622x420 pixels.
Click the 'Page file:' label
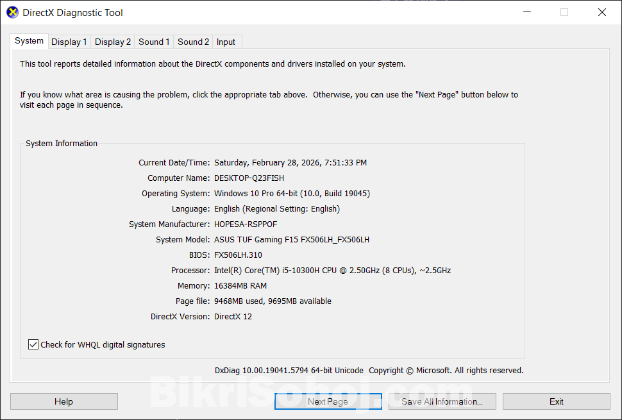coord(192,301)
